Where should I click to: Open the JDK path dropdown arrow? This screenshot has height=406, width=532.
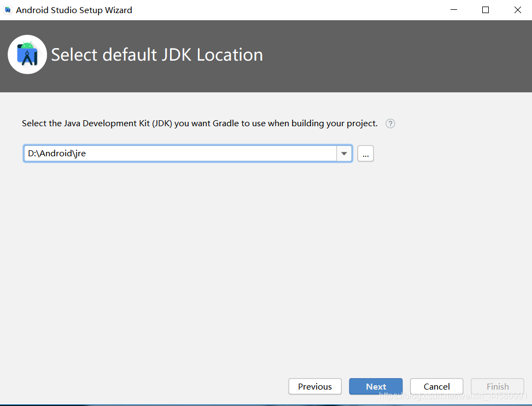(x=344, y=154)
